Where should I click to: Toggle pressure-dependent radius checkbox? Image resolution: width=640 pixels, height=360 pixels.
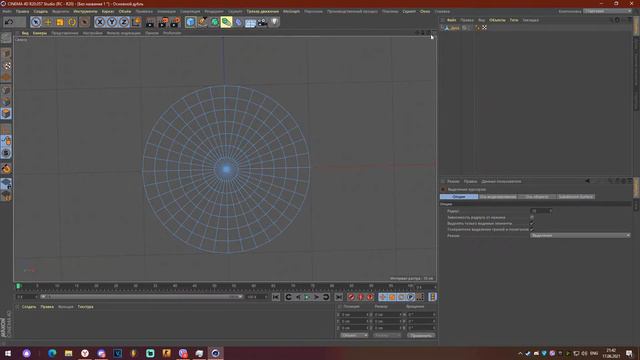tap(532, 217)
